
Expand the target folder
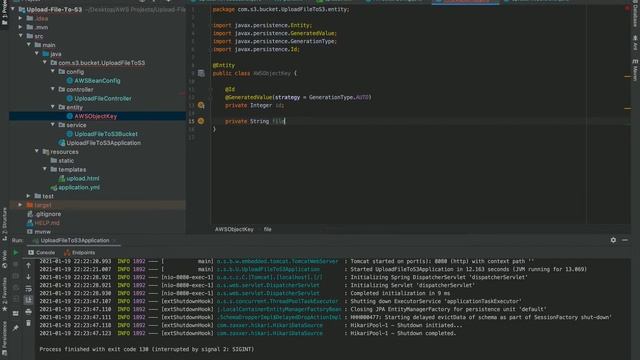tap(20, 205)
